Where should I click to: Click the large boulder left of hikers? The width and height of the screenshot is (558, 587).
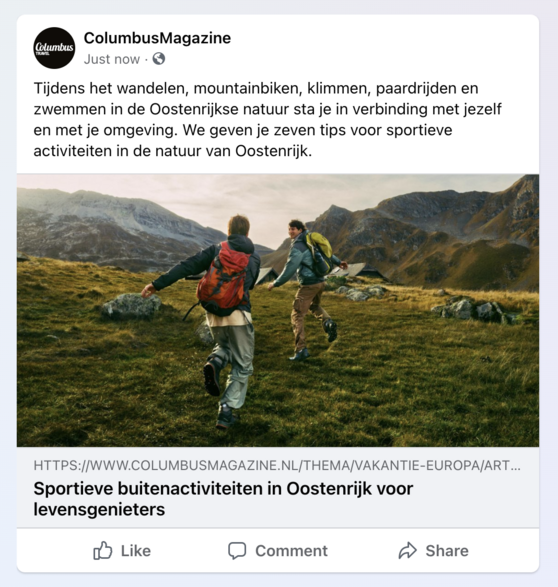(x=131, y=305)
